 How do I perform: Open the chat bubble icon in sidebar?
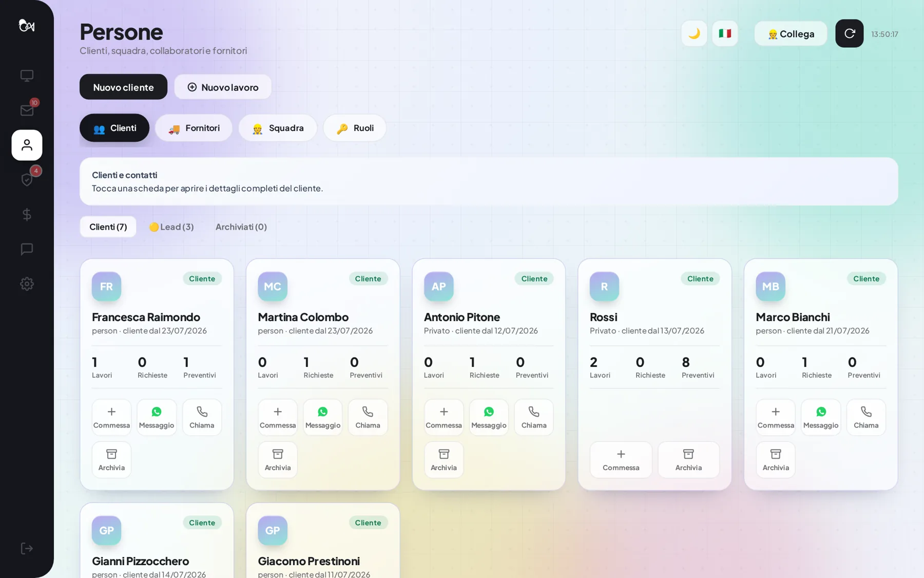point(27,249)
